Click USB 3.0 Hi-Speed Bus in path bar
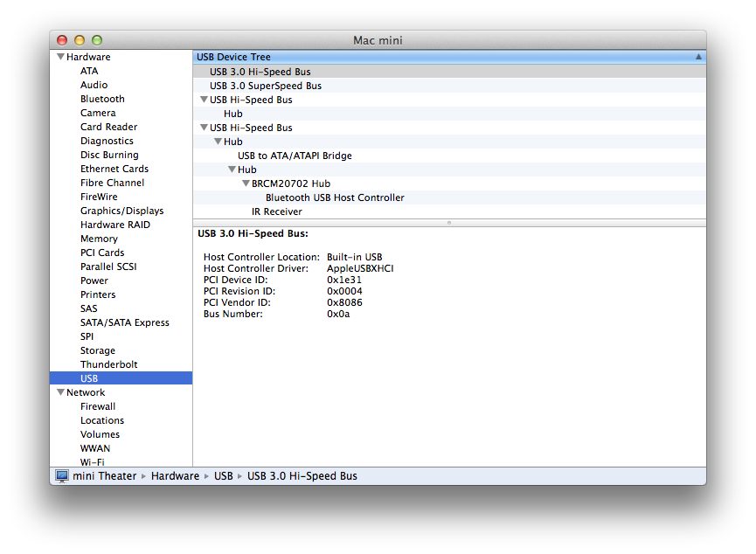756x554 pixels. click(302, 476)
